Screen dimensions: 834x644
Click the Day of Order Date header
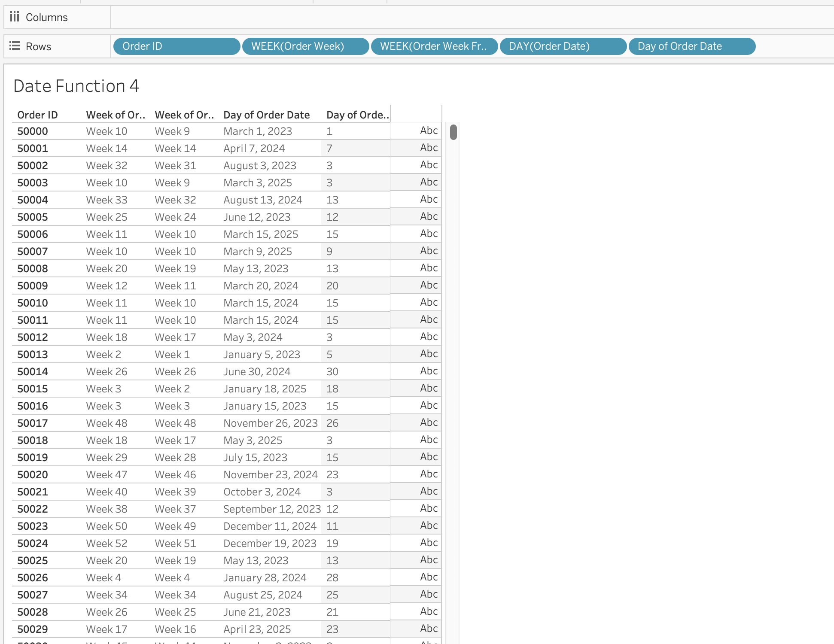coord(266,115)
